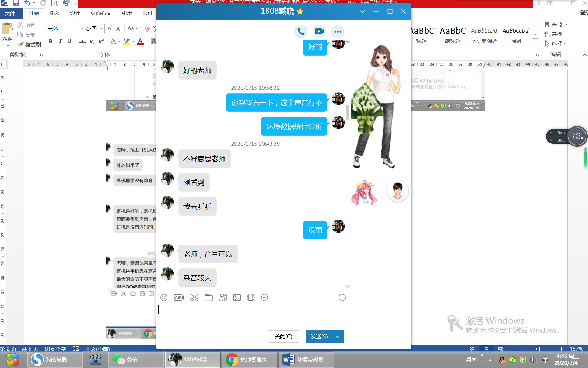Click the 关闭(C) button
Screen dimensions: 588x368
[x=283, y=336]
